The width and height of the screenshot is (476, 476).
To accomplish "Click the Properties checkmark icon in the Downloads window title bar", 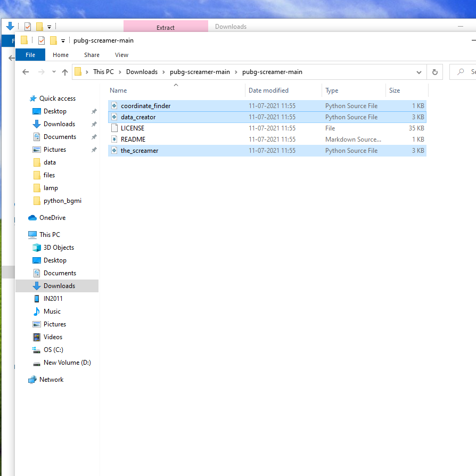I will (x=28, y=27).
